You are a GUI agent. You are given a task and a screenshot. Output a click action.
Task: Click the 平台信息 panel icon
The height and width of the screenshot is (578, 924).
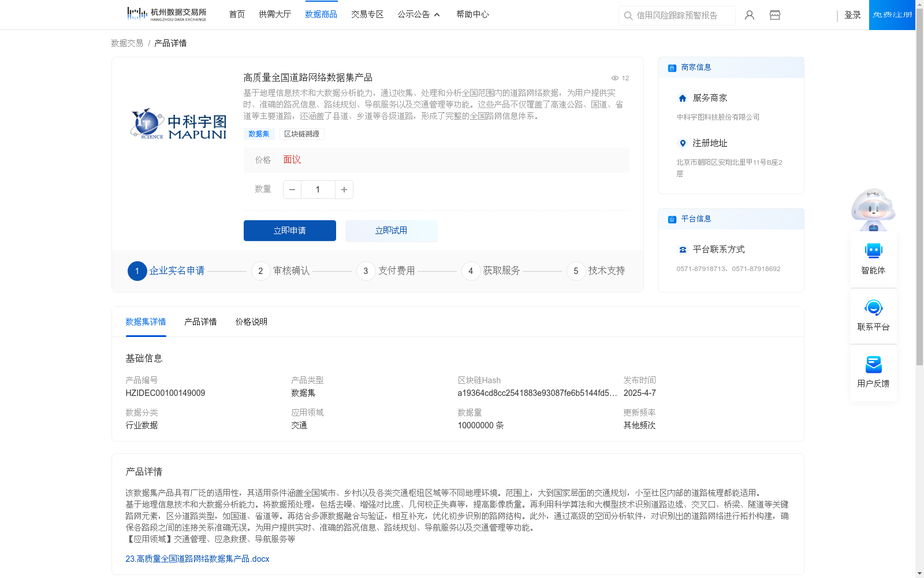tap(672, 219)
